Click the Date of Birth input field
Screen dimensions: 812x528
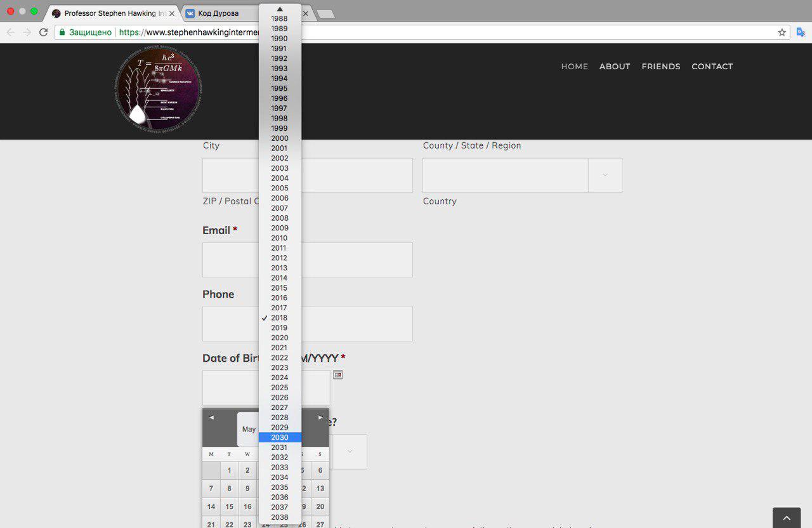point(266,388)
